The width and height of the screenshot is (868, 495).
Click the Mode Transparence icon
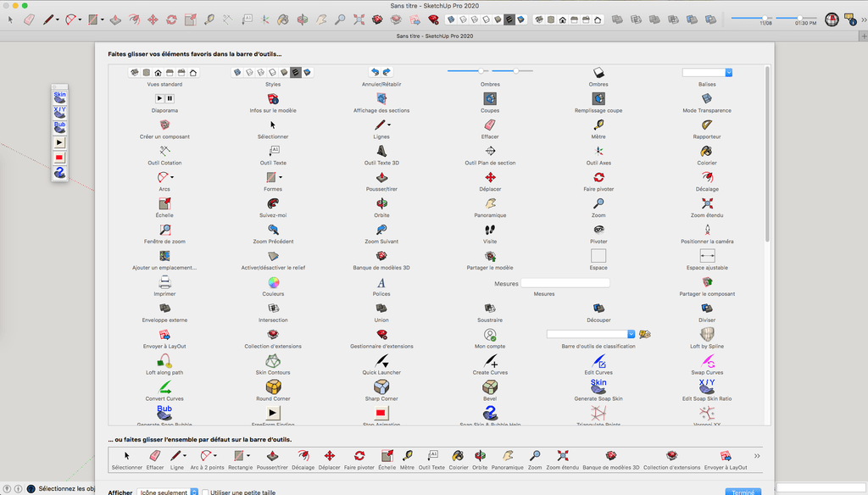707,98
